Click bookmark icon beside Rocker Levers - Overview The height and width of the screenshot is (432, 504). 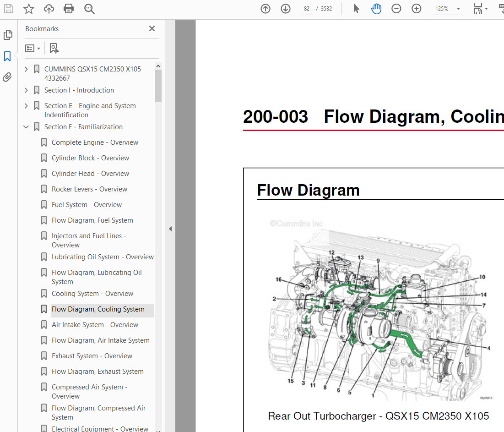(44, 189)
